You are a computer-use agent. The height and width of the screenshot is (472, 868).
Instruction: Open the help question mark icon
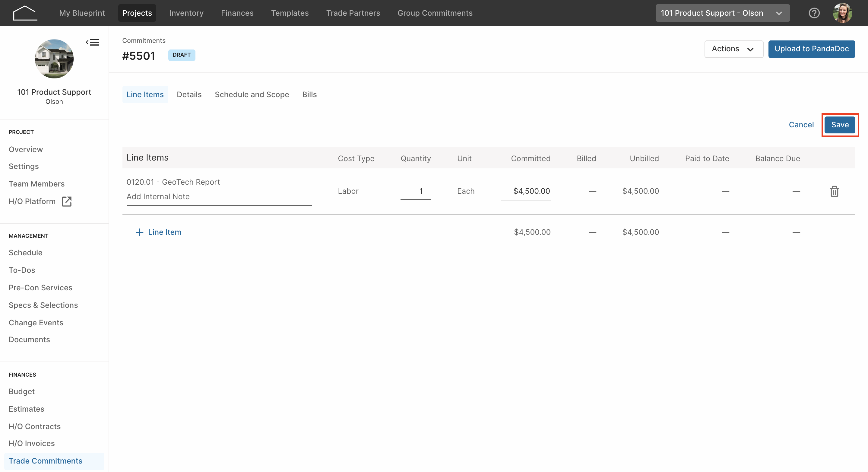814,13
